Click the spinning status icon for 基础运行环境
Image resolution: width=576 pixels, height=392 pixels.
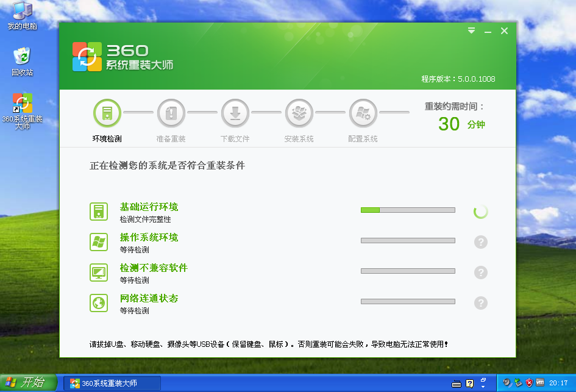pos(480,212)
